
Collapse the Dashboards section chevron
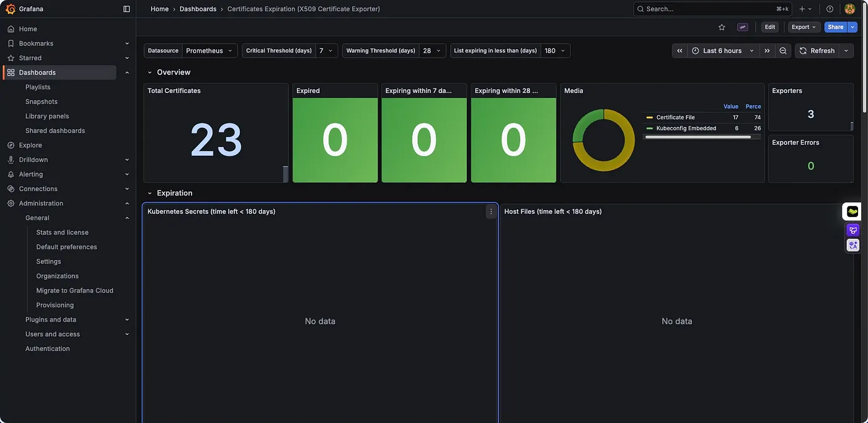[127, 73]
